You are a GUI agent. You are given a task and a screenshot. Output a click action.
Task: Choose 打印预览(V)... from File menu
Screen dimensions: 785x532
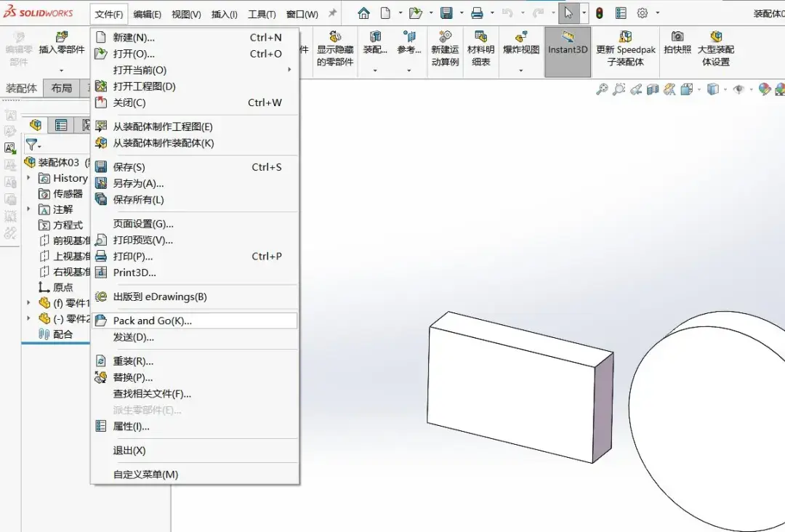(x=196, y=241)
